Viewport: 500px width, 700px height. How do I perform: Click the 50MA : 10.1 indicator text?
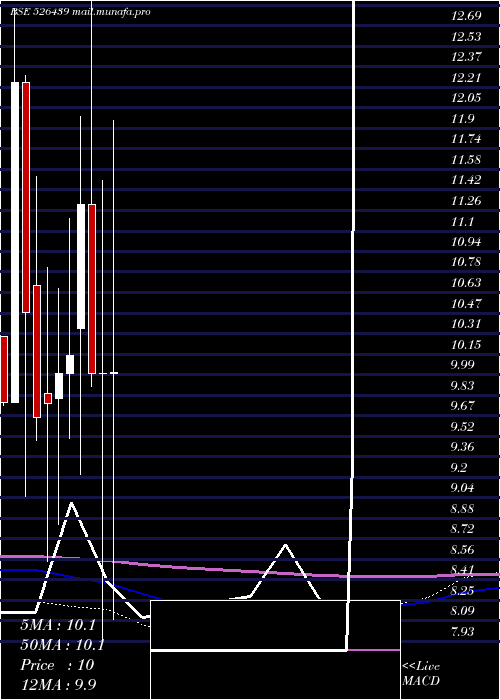(62, 645)
